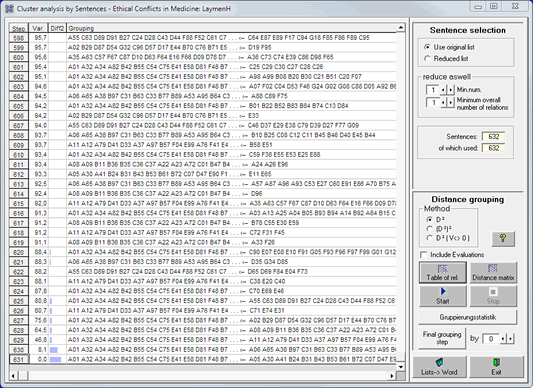The height and width of the screenshot is (388, 533).
Task: Click grouping text of row 623 ending C38 E20 C40
Action: [176, 281]
